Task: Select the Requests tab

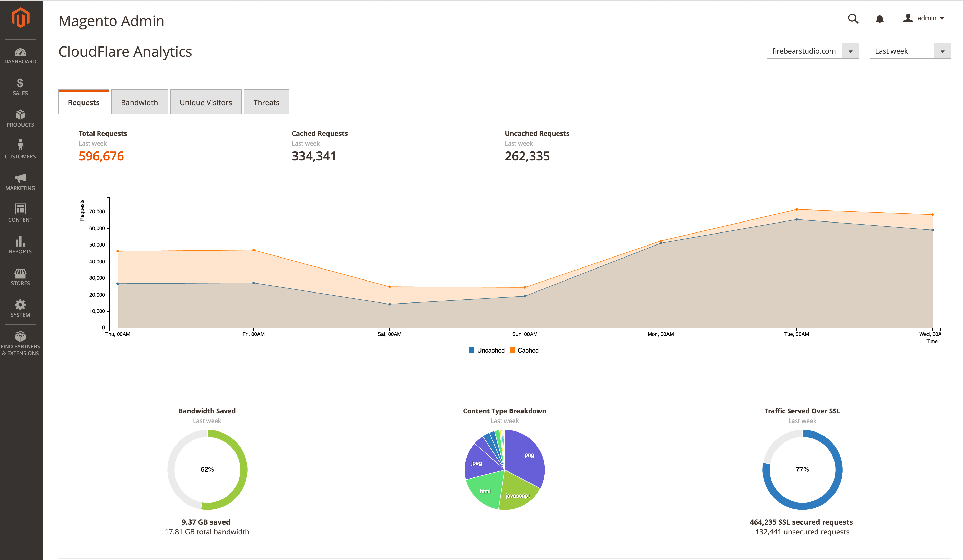Action: (84, 102)
